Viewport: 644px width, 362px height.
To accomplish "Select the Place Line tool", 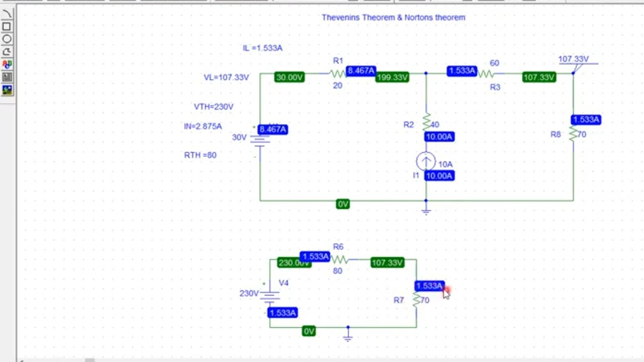I will tap(7, 14).
